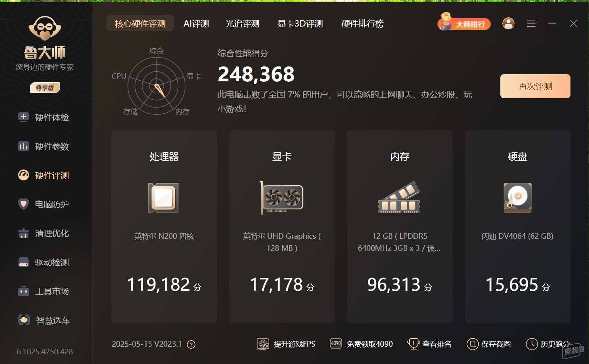Switch to the 硬件排行榜 tab
Screen dimensions: 589x364
coord(362,24)
